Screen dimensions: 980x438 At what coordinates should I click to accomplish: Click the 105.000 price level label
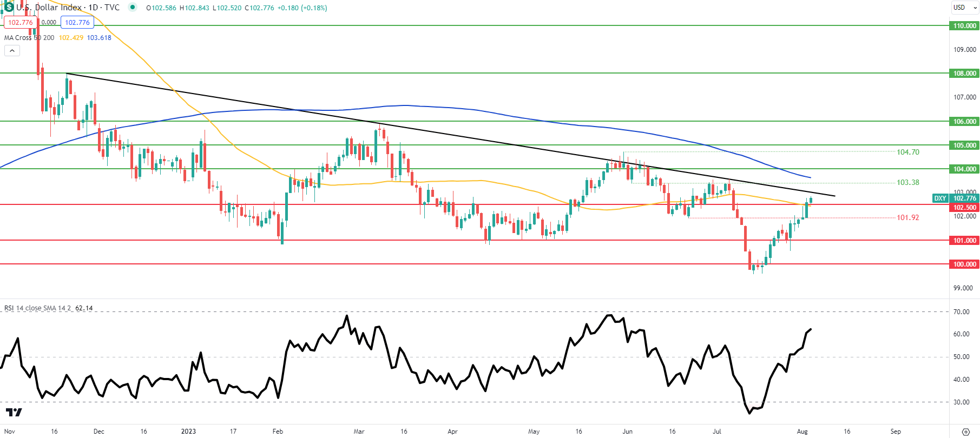(964, 145)
